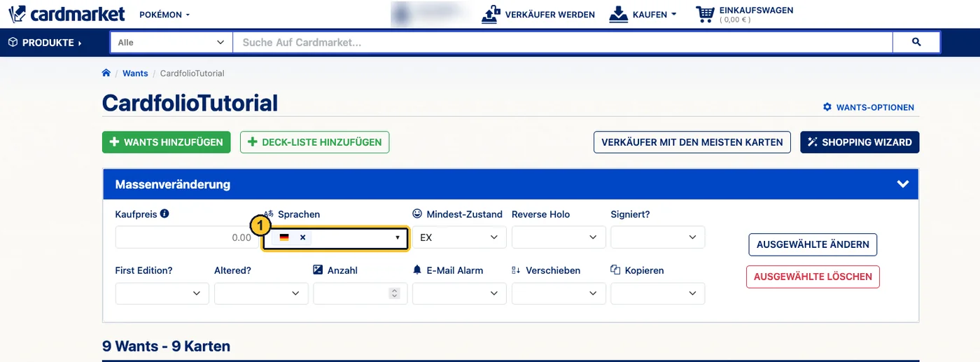Launch the Shopping Wizard

pyautogui.click(x=860, y=142)
